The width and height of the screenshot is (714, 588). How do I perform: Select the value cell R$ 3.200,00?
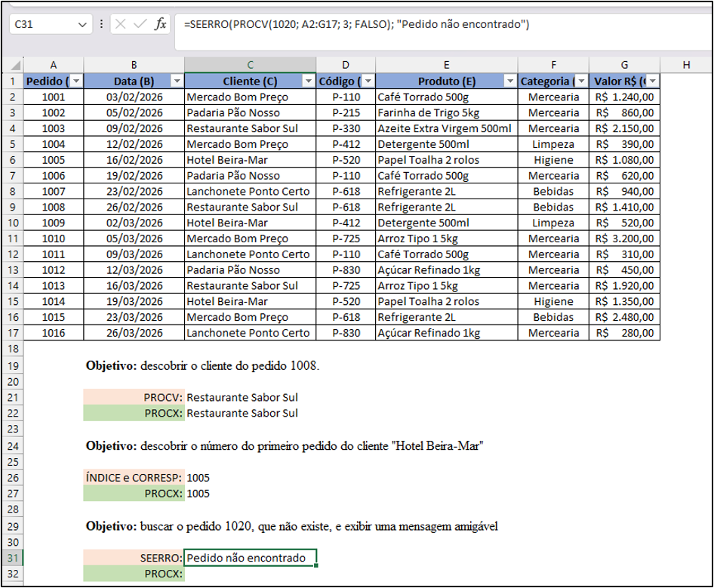click(624, 239)
